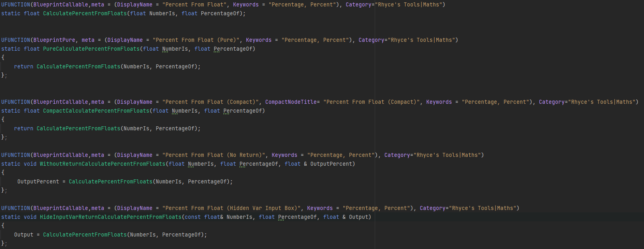Click the Output variable on its assignment line

[x=24, y=235]
